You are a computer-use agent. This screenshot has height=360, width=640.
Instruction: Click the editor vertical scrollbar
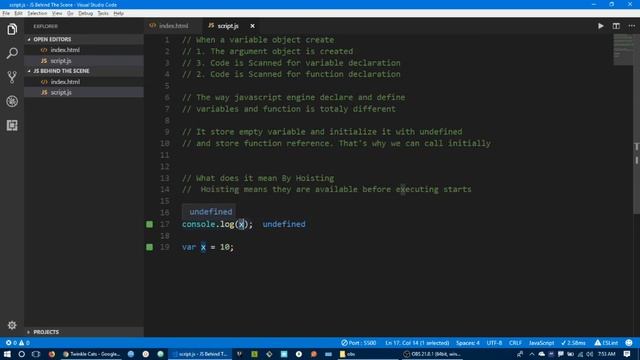click(636, 124)
